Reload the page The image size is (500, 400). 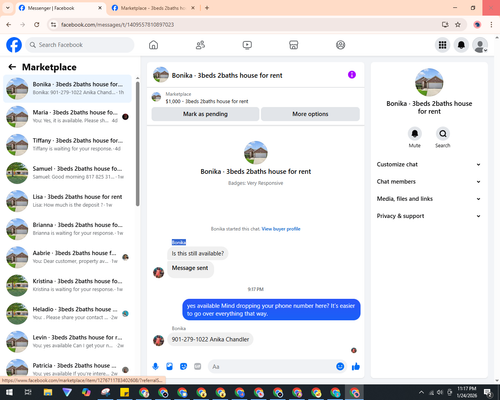37,25
